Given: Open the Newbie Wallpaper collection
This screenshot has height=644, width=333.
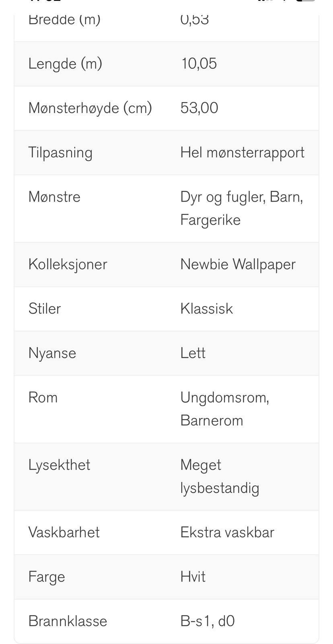Looking at the screenshot, I should pyautogui.click(x=238, y=264).
